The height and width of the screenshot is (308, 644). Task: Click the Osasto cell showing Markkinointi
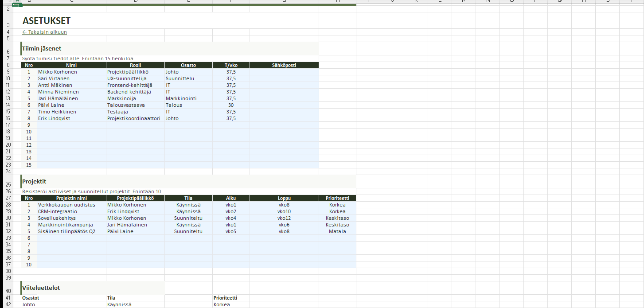tap(181, 98)
